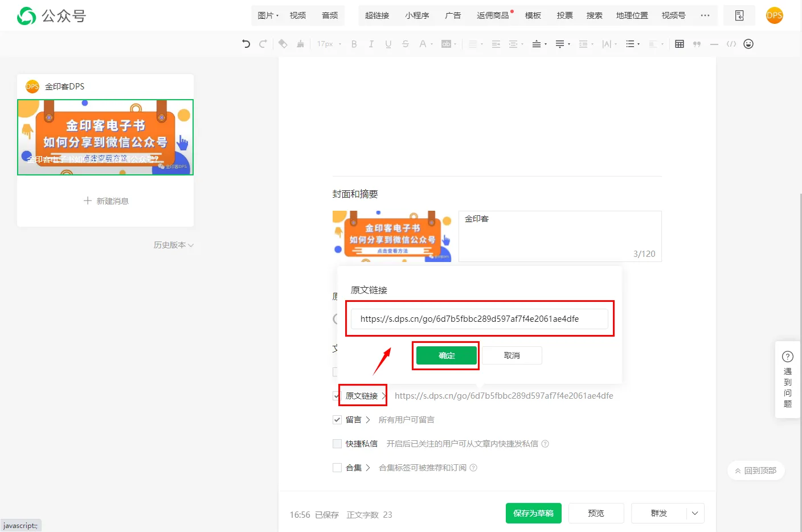
Task: Undo the last edit
Action: (x=246, y=44)
